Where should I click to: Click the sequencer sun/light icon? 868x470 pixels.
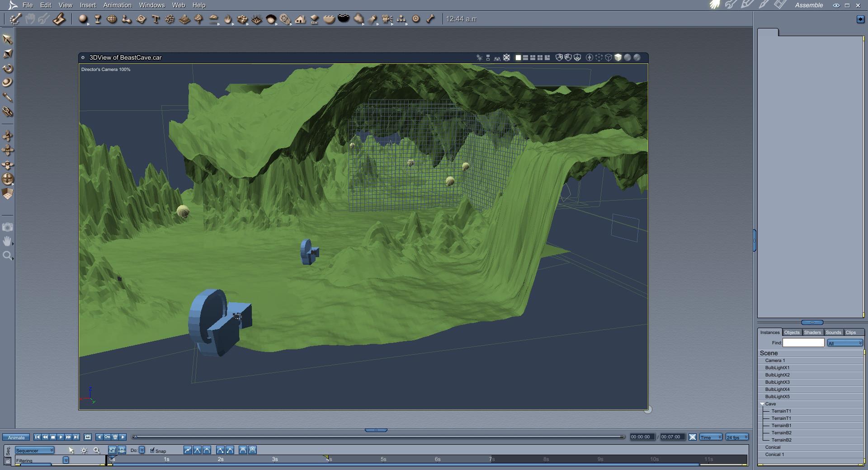pyautogui.click(x=84, y=450)
